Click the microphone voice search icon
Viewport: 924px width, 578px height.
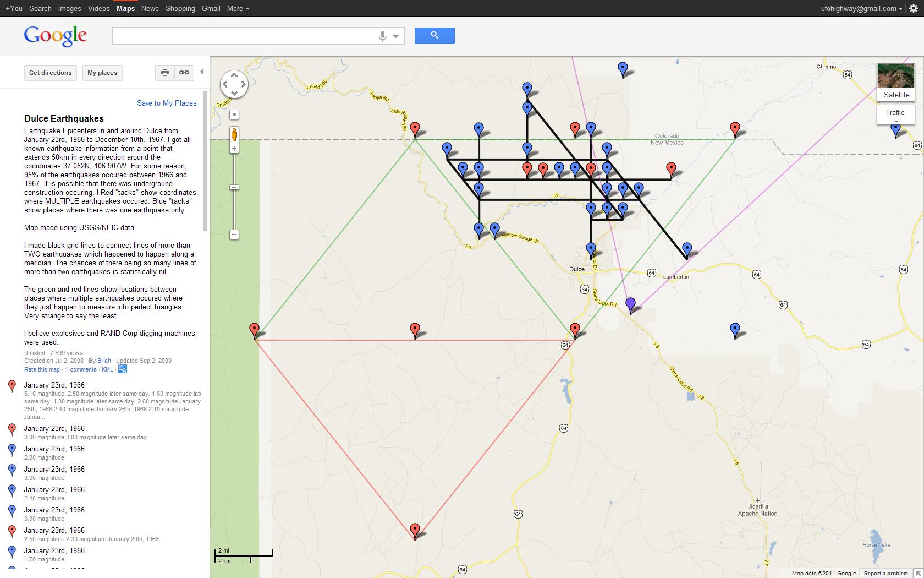[x=383, y=36]
